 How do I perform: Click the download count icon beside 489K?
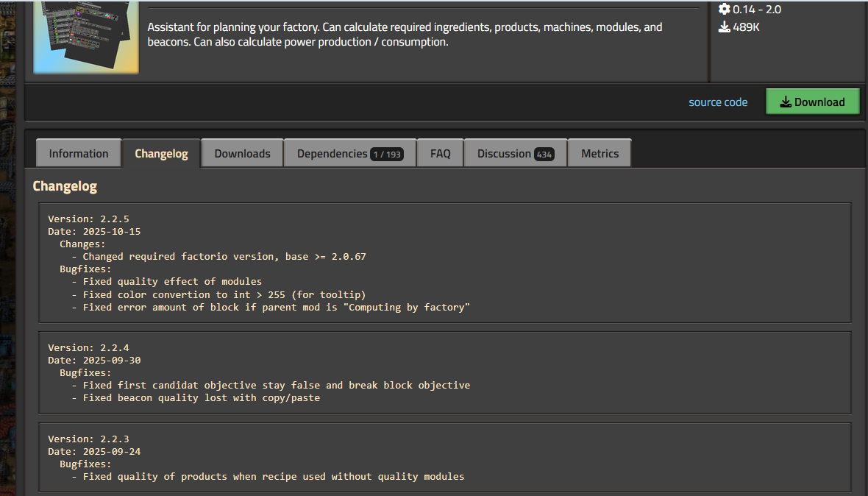tap(724, 26)
